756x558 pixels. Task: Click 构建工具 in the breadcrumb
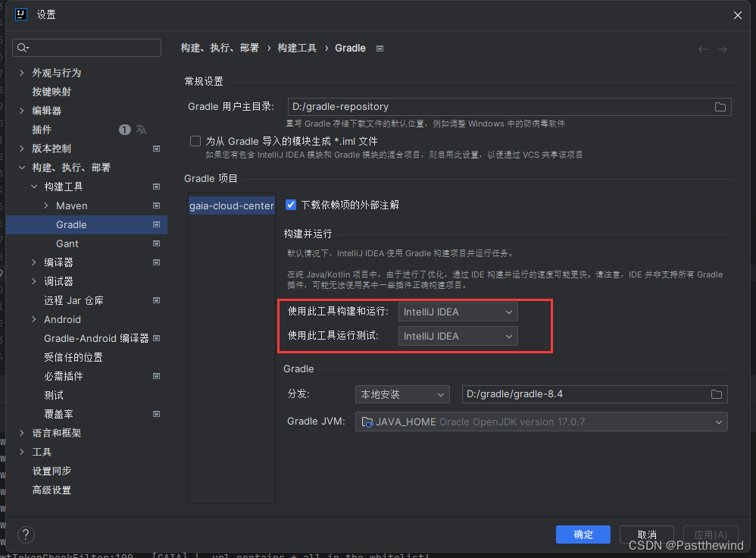[297, 49]
